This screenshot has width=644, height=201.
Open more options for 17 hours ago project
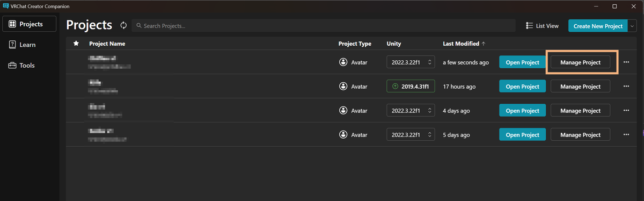pyautogui.click(x=626, y=87)
